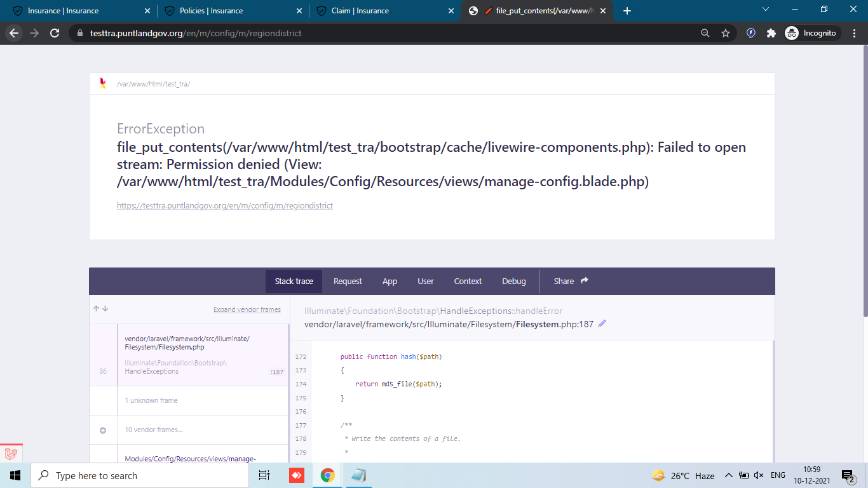Open Chrome from the taskbar
The width and height of the screenshot is (868, 488).
tap(328, 475)
